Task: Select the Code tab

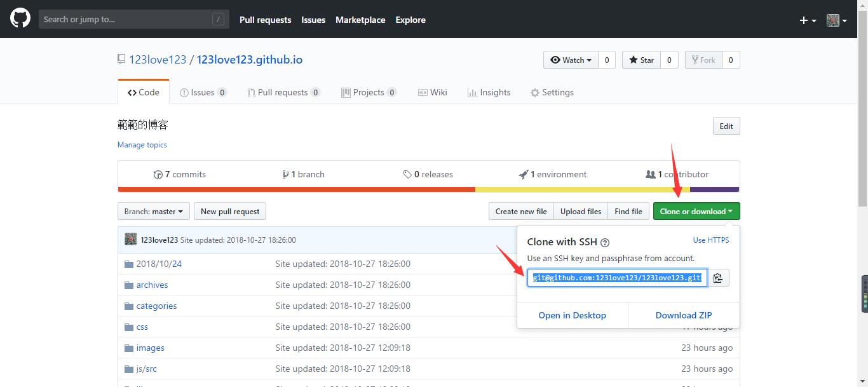Action: [144, 92]
